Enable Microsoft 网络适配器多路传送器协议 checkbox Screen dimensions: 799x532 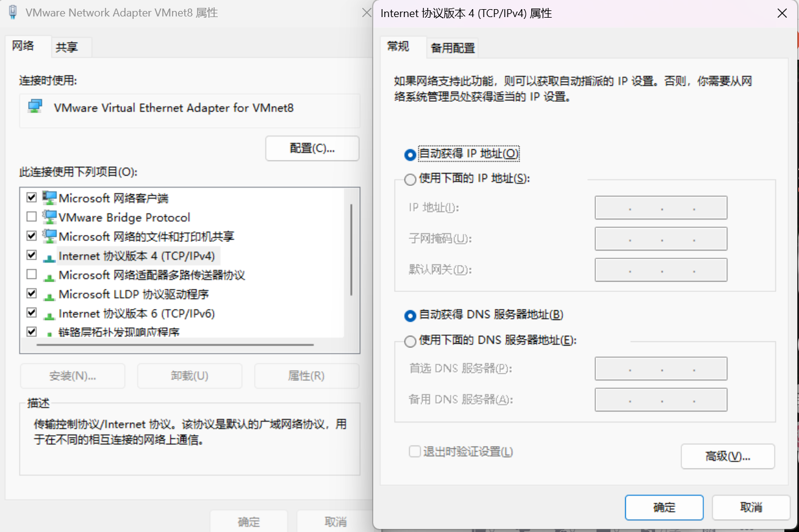click(32, 275)
